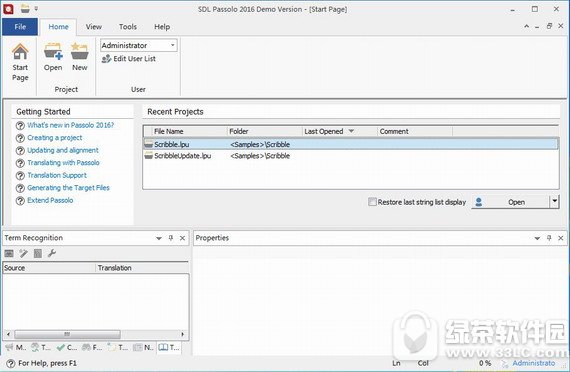The height and width of the screenshot is (372, 570).
Task: Select the 'Scribble.lpu' file name
Action: (x=172, y=144)
